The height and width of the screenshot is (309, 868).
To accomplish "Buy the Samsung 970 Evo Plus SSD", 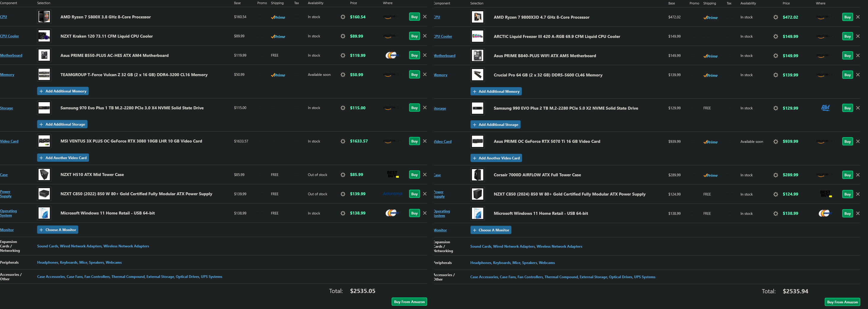I will (414, 108).
